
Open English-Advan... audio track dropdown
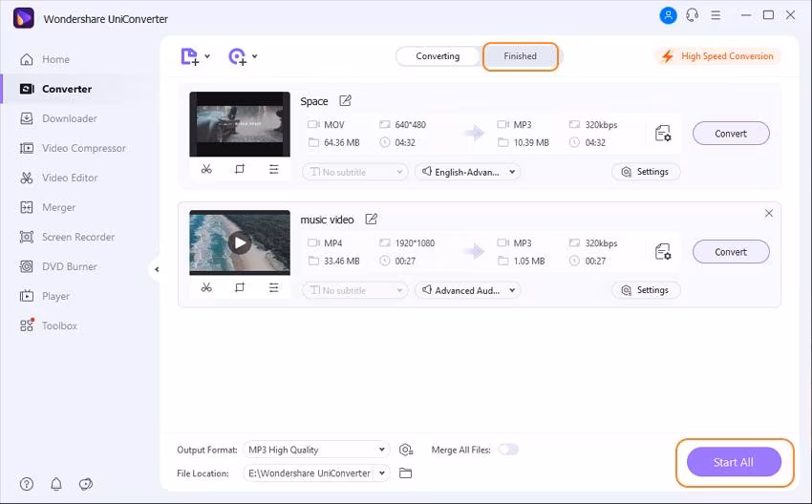468,172
